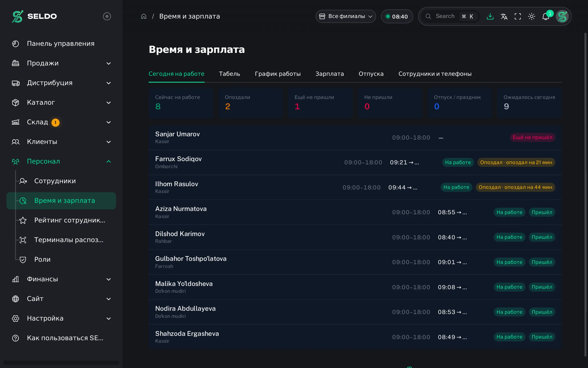Click the Финансы chart icon
Image resolution: width=588 pixels, height=368 pixels.
tap(16, 279)
